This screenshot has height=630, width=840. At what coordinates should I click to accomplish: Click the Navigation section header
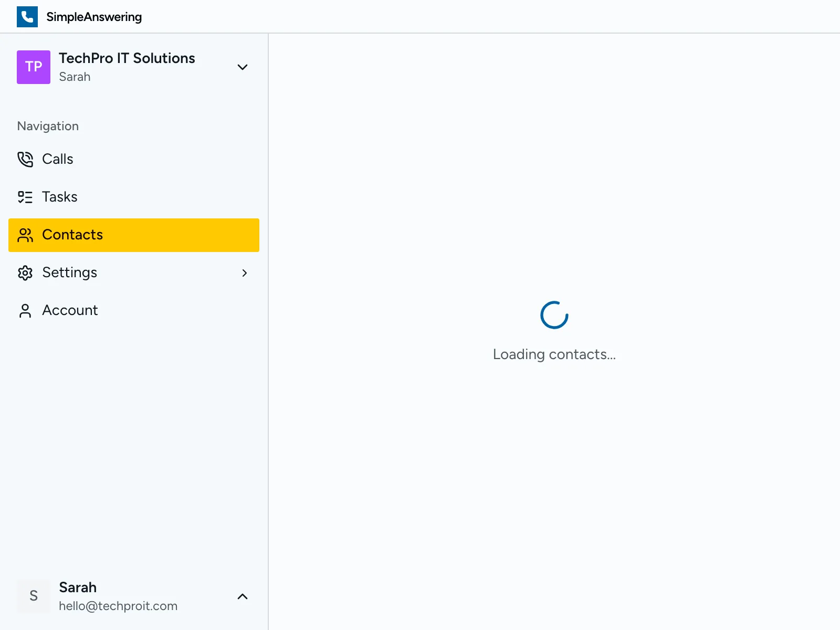(48, 126)
